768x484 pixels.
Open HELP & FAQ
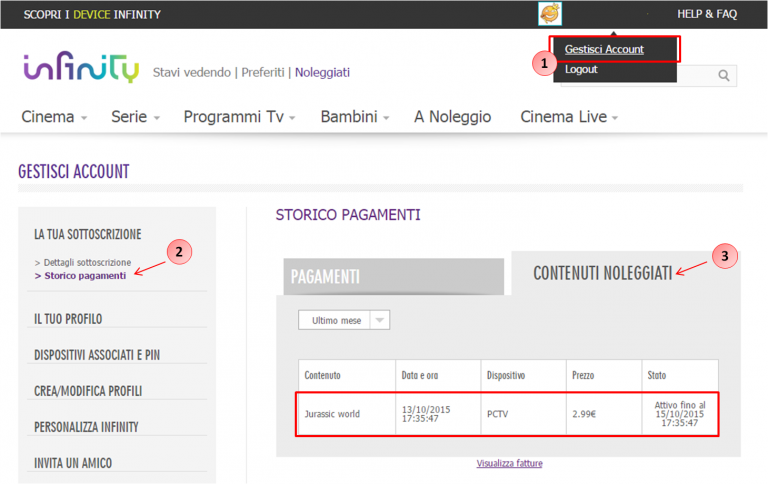coord(707,14)
